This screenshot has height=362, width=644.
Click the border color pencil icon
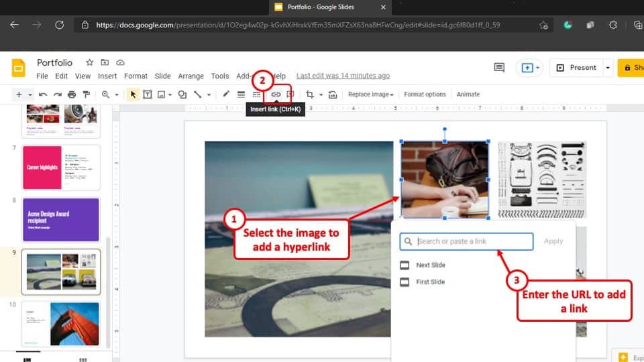226,94
